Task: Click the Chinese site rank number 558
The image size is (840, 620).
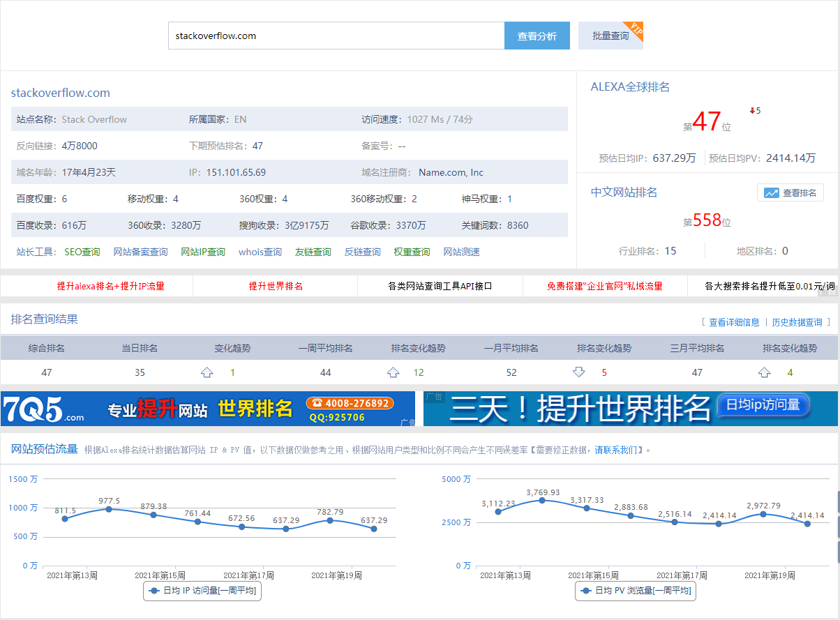Action: pos(707,220)
